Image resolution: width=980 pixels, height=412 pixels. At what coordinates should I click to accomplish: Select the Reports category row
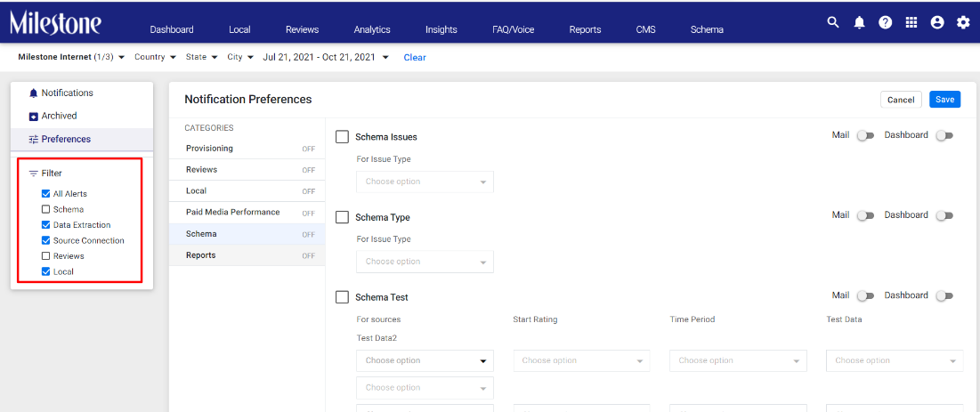point(247,255)
